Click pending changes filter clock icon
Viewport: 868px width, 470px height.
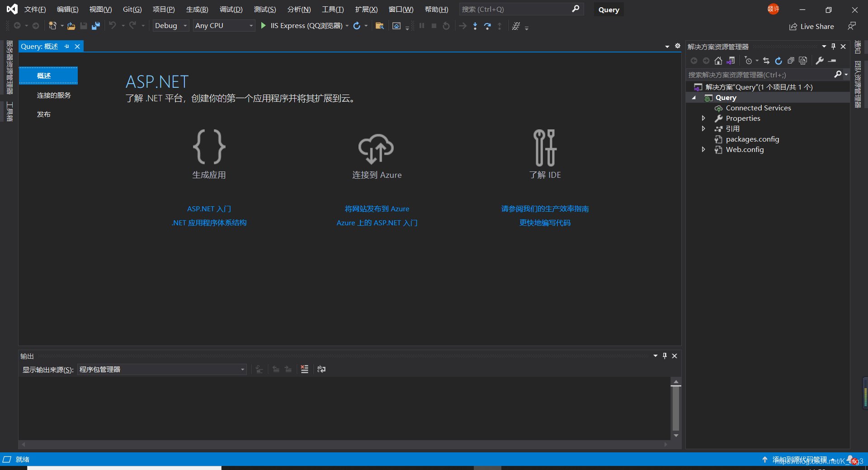click(748, 61)
